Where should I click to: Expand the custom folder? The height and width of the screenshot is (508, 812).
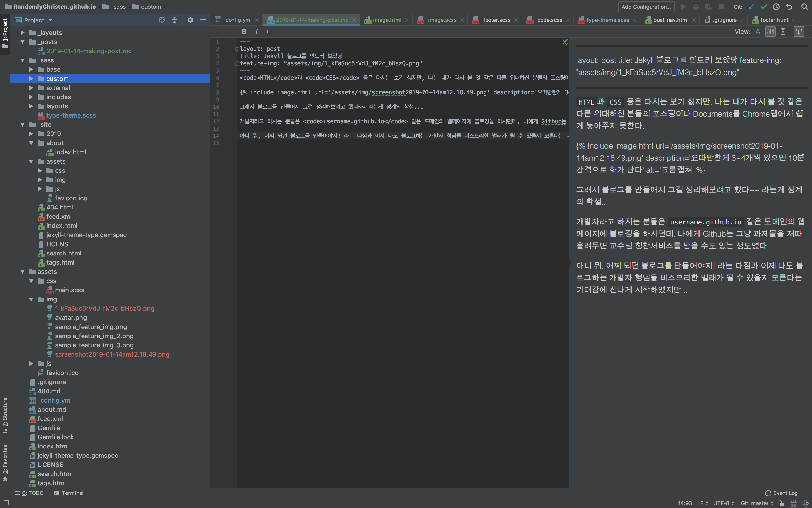pyautogui.click(x=31, y=79)
